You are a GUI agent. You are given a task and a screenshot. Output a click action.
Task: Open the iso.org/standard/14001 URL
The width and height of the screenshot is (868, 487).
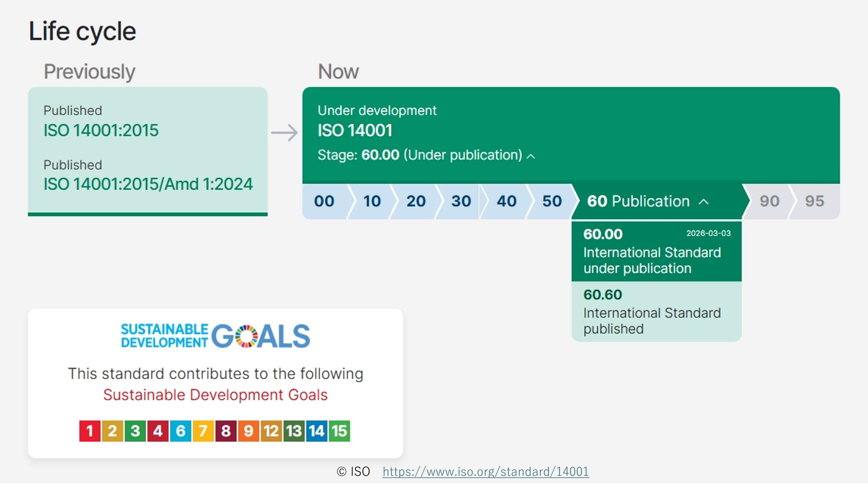point(485,472)
